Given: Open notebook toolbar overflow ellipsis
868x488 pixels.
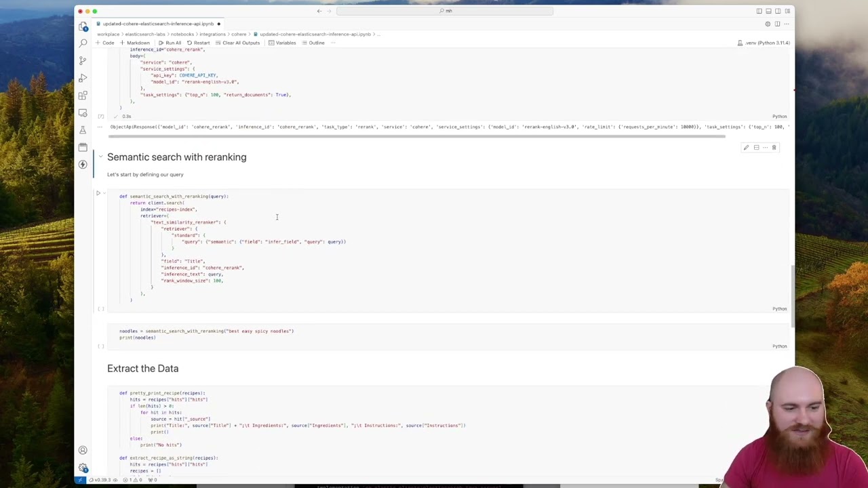Looking at the screenshot, I should pos(334,43).
